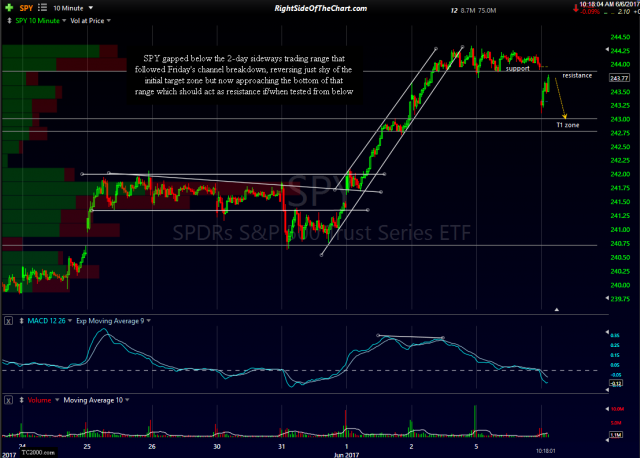Click the bottom triangle on MACD scale
Image resolution: width=640 pixels, height=458 pixels.
point(607,390)
